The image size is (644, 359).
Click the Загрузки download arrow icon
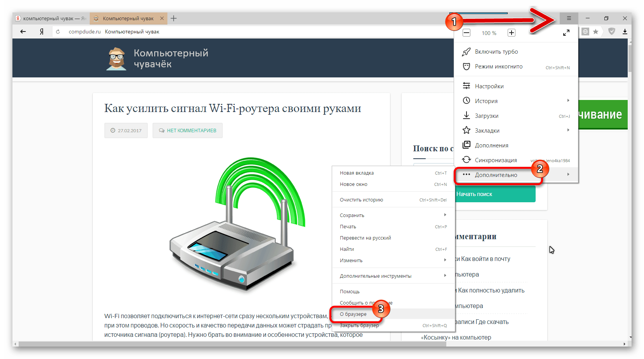[466, 116]
